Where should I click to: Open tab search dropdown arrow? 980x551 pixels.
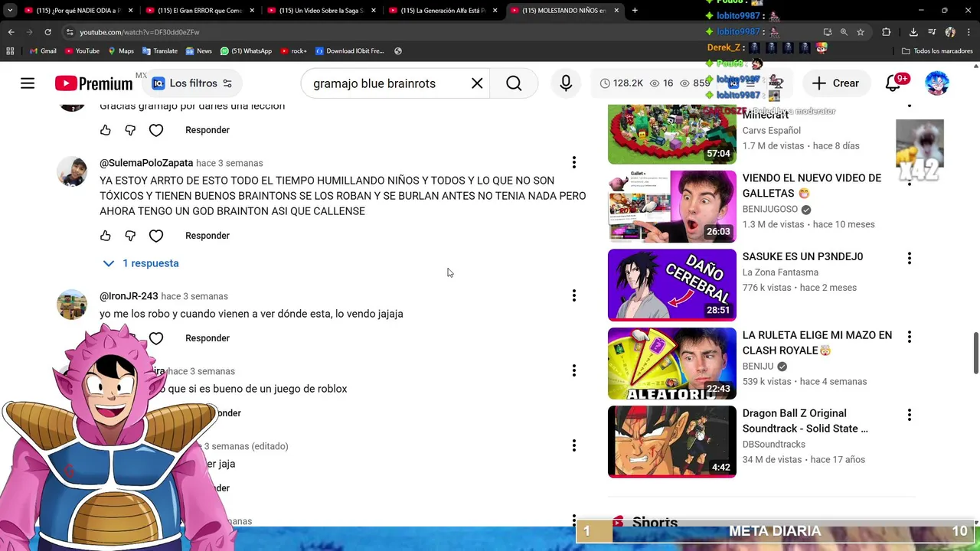(10, 11)
